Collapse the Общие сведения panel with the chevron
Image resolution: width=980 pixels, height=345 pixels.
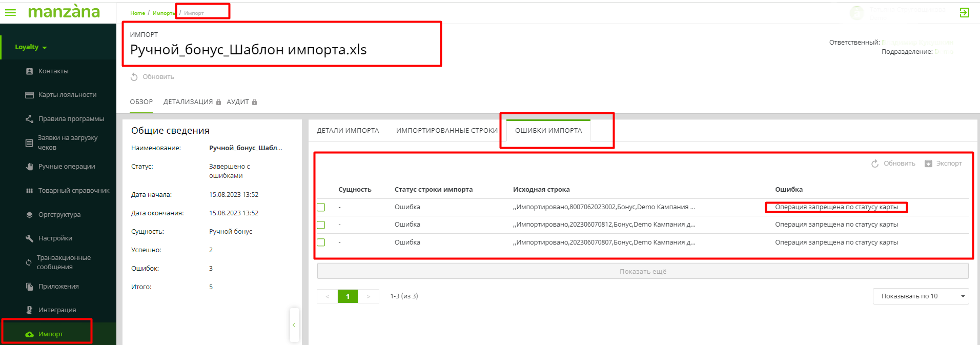click(294, 324)
